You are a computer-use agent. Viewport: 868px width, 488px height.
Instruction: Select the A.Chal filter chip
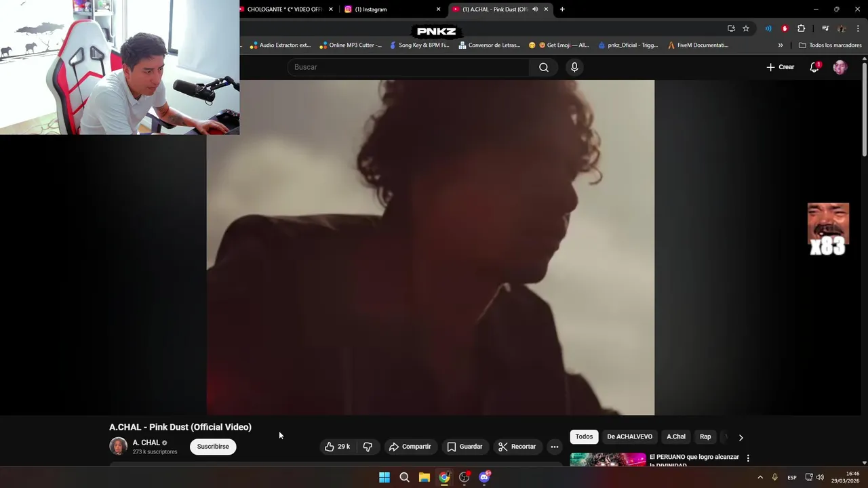676,437
